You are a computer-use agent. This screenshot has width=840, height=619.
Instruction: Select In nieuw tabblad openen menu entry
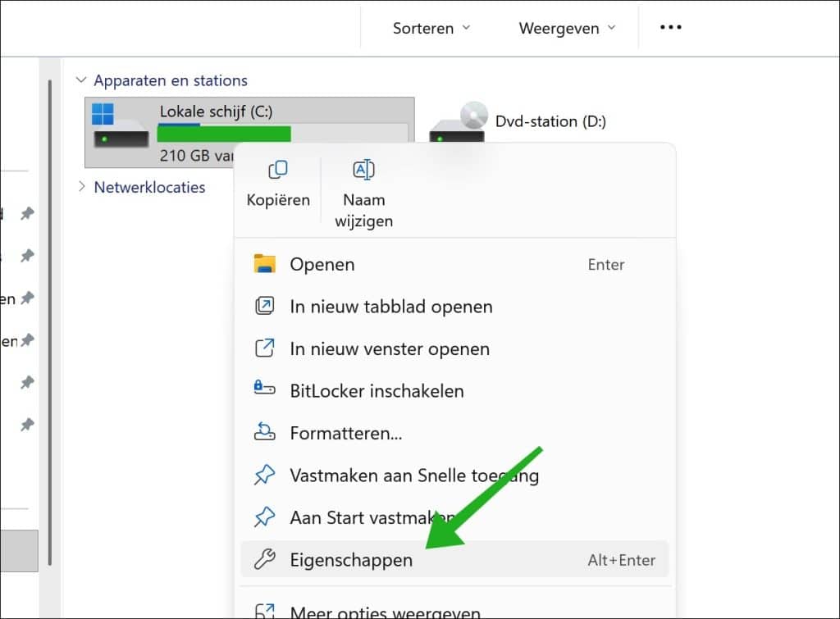click(x=390, y=307)
